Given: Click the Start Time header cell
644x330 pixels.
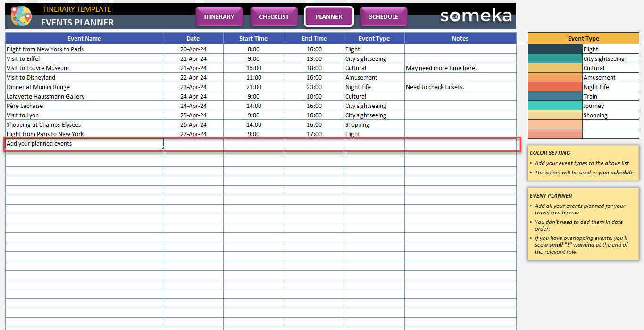Looking at the screenshot, I should [253, 38].
